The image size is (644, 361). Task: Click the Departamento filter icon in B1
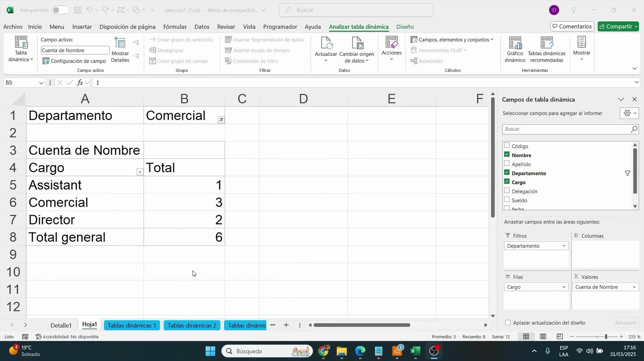[221, 120]
